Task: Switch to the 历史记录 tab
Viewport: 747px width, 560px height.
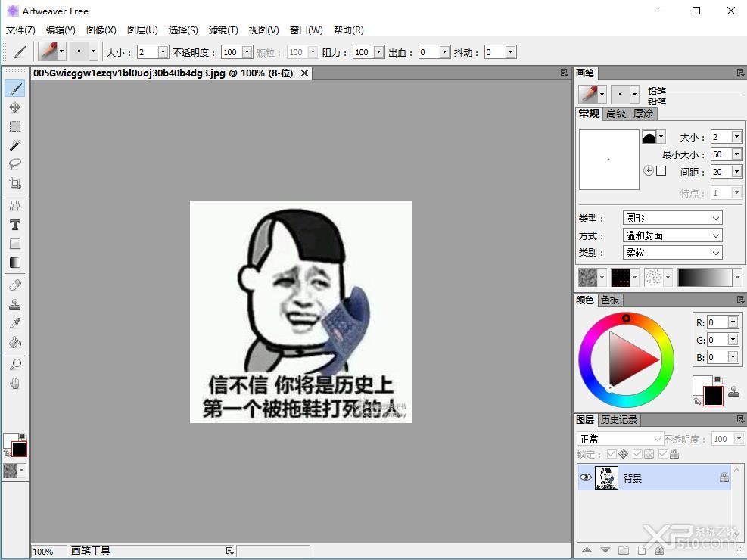Action: coord(618,419)
